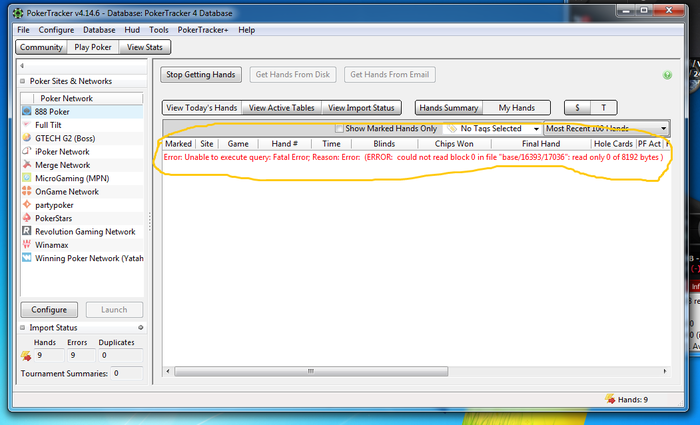Enable Show Marked Hands Only checkbox
The height and width of the screenshot is (425, 700).
point(339,129)
